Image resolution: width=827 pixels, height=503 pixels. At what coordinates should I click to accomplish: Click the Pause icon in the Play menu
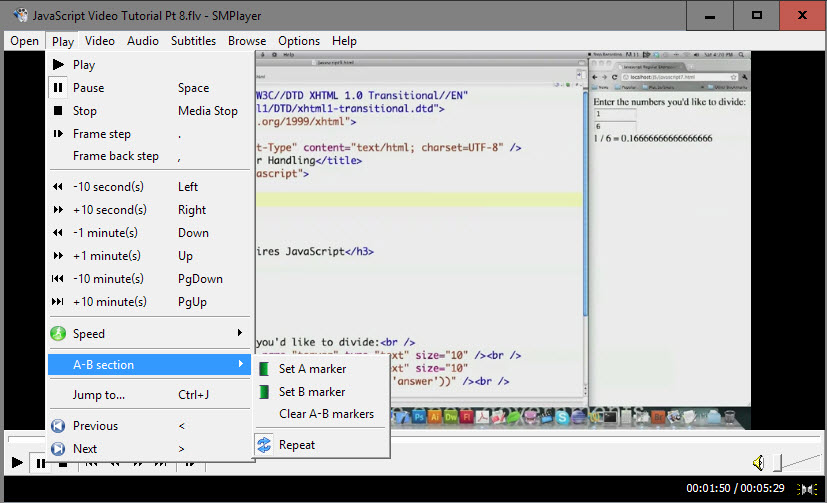(x=58, y=88)
